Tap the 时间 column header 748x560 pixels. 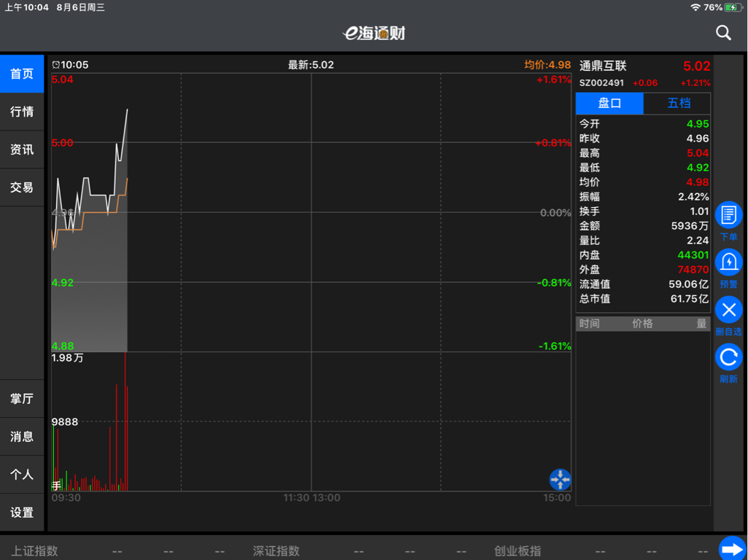(x=589, y=324)
